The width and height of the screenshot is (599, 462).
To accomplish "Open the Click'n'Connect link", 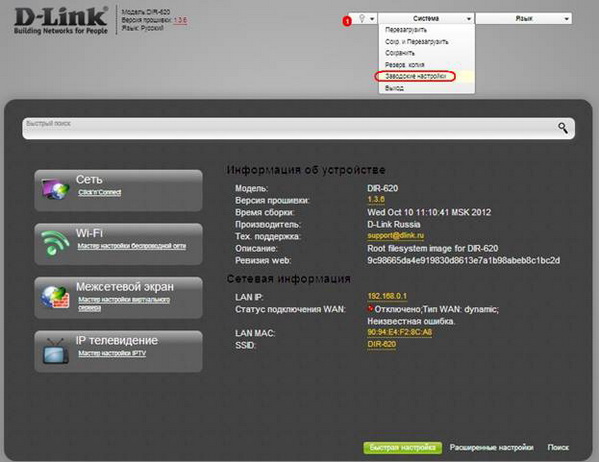I will pyautogui.click(x=99, y=192).
